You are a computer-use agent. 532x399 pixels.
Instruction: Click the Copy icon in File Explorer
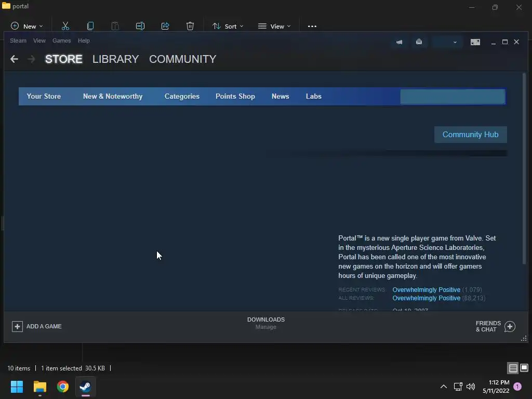(x=90, y=26)
